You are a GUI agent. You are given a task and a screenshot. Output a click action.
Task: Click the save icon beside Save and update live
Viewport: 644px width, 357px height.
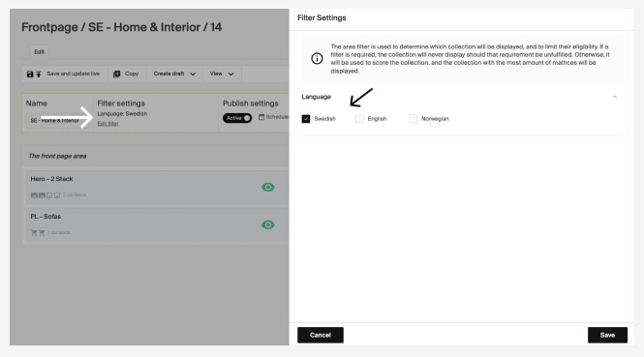click(x=30, y=74)
